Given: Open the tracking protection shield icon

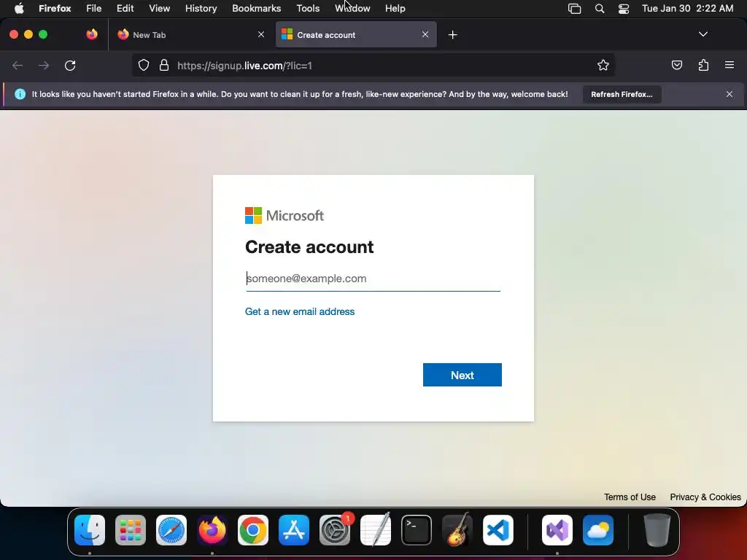Looking at the screenshot, I should (144, 65).
